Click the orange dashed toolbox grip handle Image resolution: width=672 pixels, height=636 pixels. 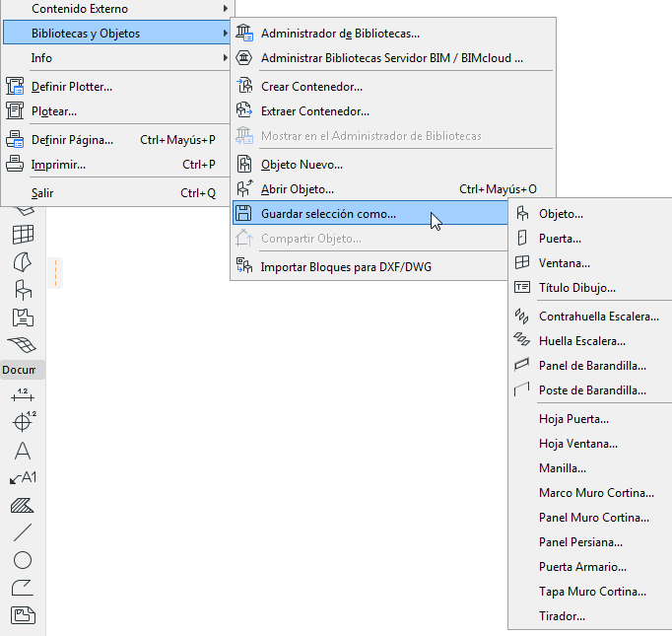coord(56,273)
